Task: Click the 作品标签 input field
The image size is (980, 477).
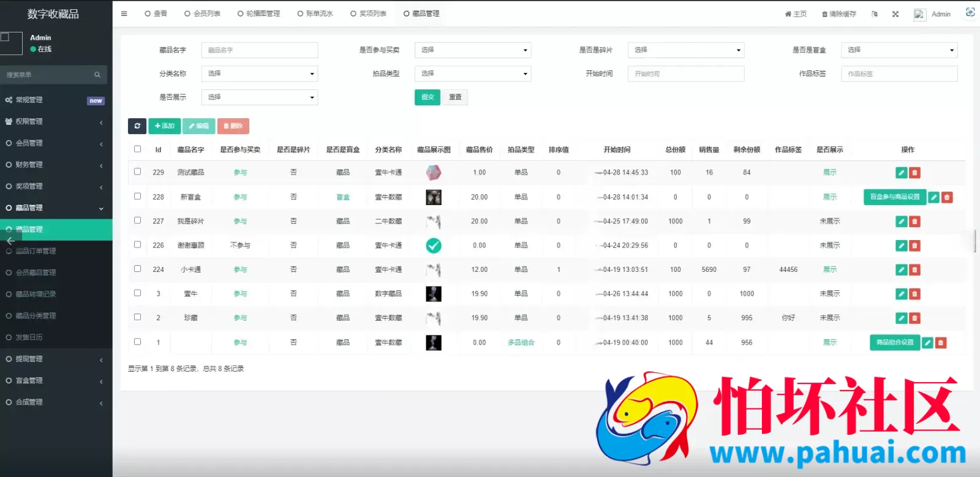Action: click(899, 73)
